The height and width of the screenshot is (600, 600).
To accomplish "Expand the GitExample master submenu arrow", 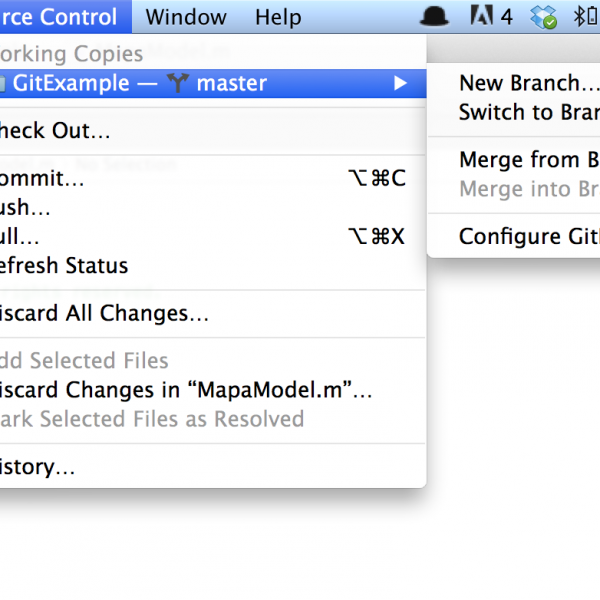I will tap(400, 83).
